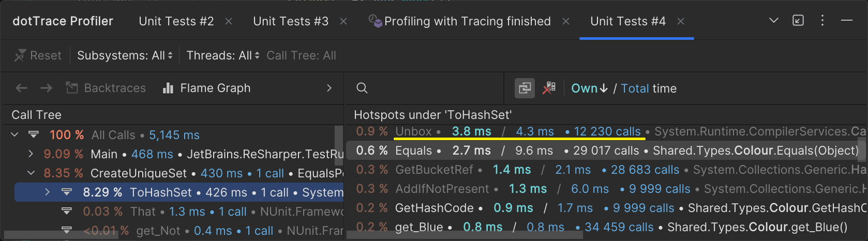Navigate forward with the right arrow

pos(47,88)
